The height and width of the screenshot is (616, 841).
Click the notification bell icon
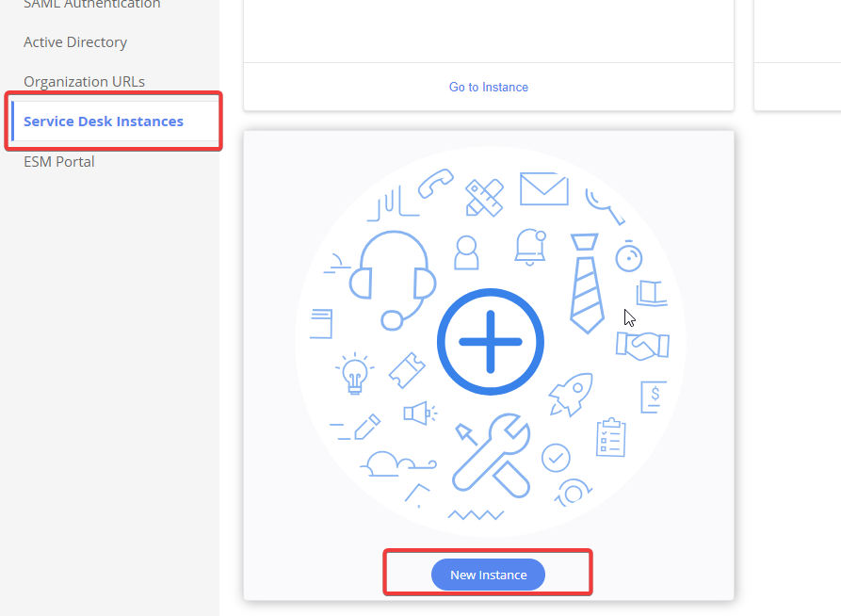pyautogui.click(x=530, y=246)
